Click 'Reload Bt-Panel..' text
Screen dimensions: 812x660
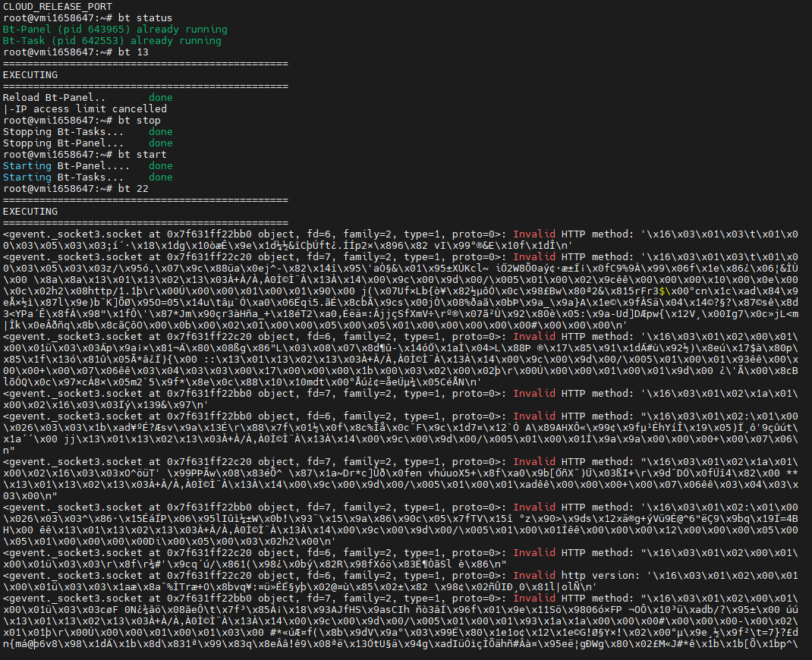(54, 98)
